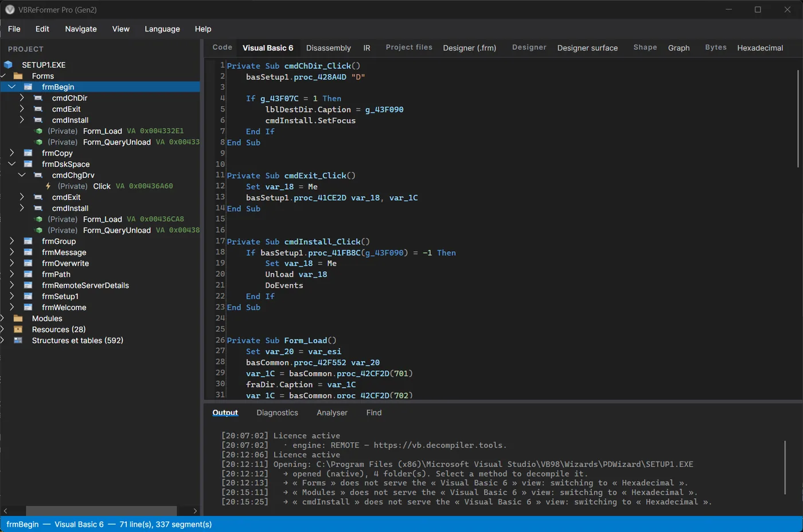Open the Help menu

pyautogui.click(x=203, y=29)
